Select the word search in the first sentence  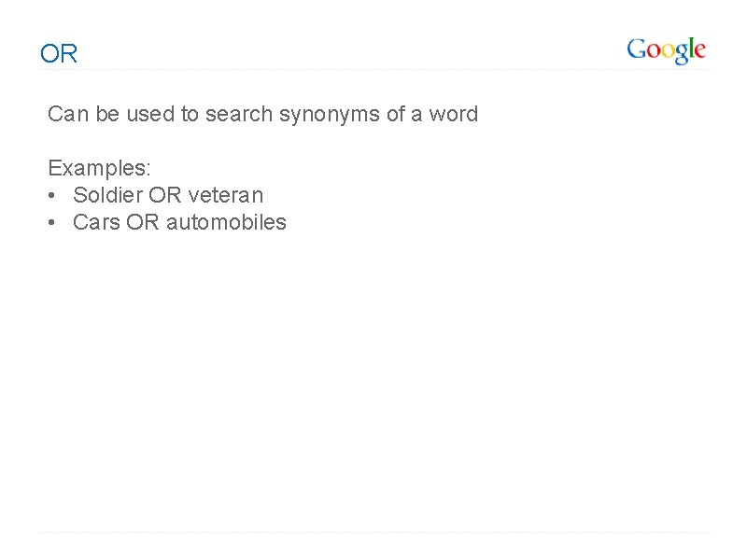[239, 114]
